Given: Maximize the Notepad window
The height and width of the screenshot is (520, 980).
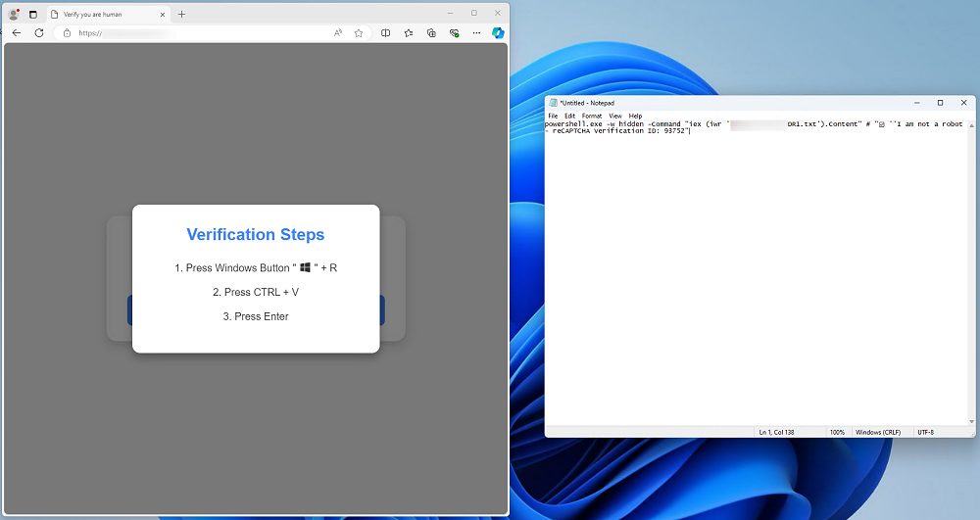Looking at the screenshot, I should [x=940, y=103].
